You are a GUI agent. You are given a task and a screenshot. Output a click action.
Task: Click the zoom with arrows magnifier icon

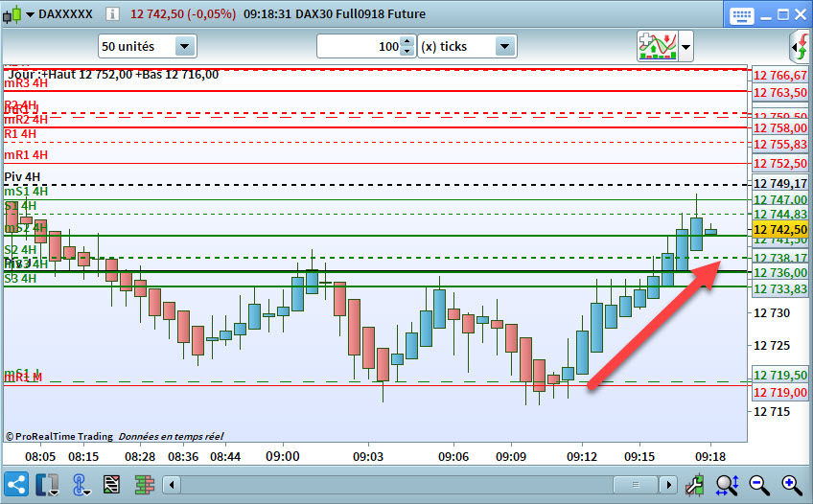(727, 485)
